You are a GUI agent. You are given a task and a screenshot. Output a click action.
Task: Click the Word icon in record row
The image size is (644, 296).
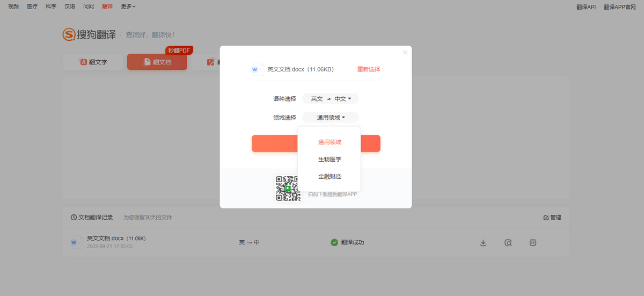76,242
